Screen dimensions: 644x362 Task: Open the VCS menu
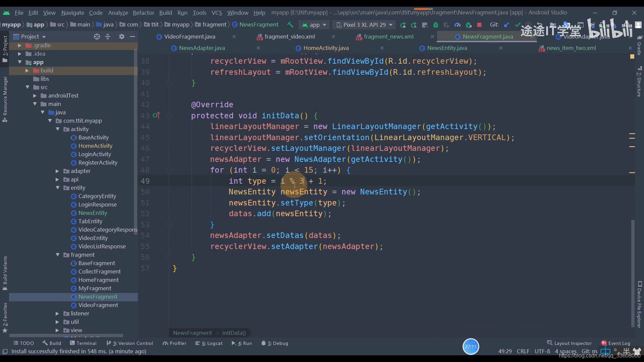[x=217, y=13]
